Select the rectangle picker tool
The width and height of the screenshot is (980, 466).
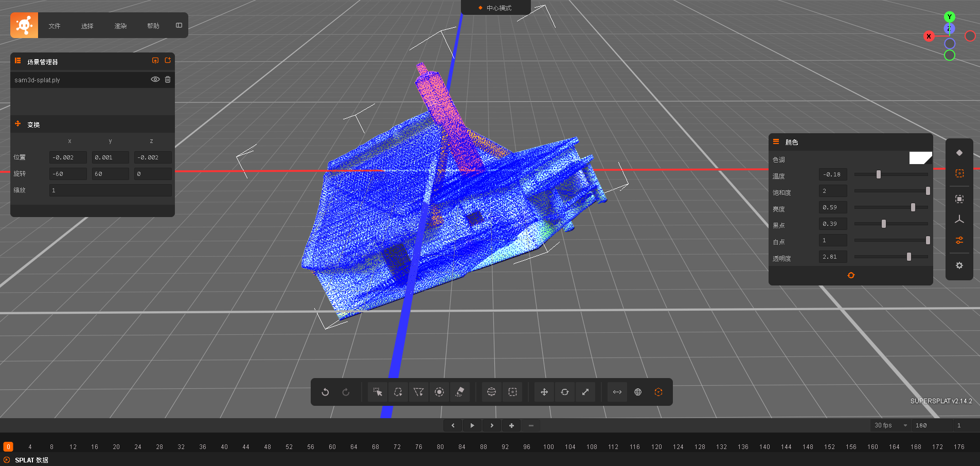pyautogui.click(x=378, y=392)
